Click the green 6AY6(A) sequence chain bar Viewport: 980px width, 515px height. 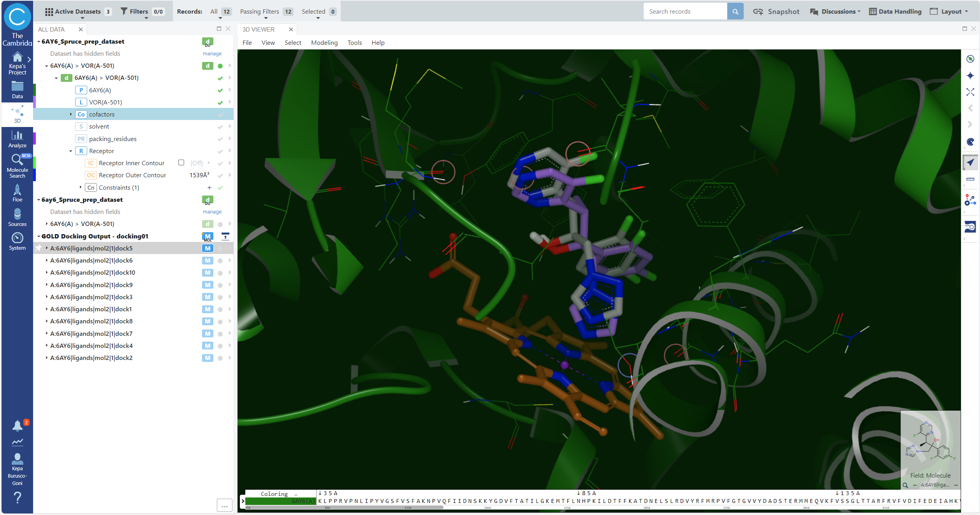pos(280,501)
